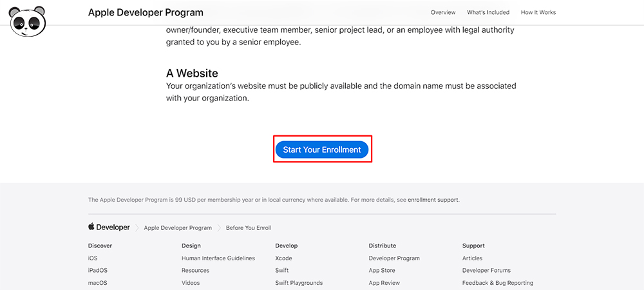The height and width of the screenshot is (290, 644).
Task: Go to the App Store link
Action: pos(381,270)
